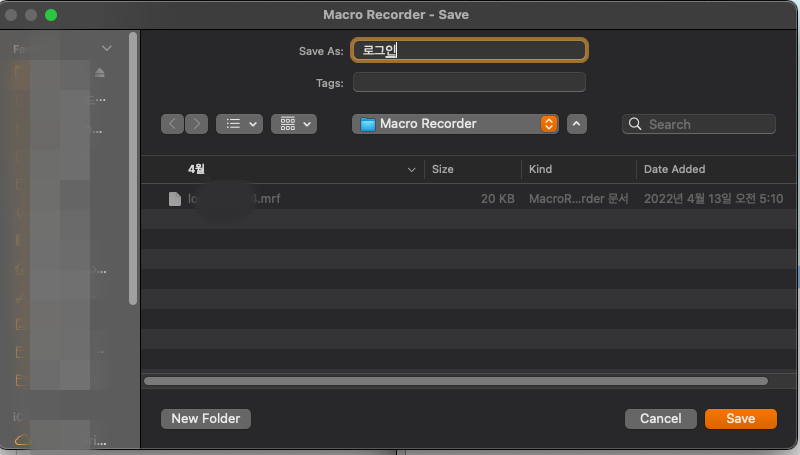Go back with the left arrow
Screen dimensions: 800x455
172,124
